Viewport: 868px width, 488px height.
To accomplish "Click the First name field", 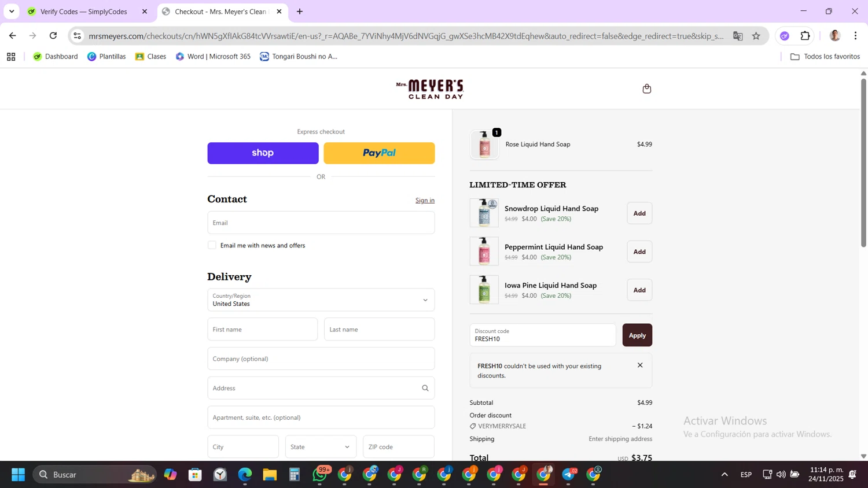I will click(263, 330).
